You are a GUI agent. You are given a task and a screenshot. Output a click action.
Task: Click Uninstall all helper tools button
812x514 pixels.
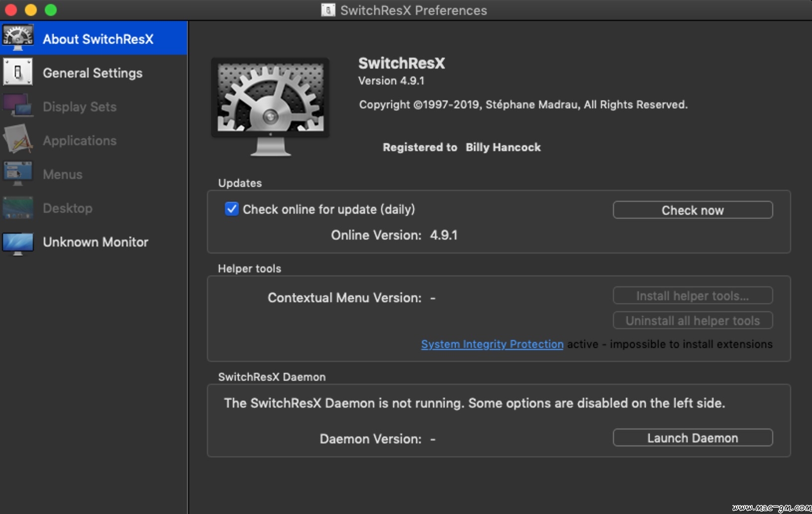tap(693, 320)
